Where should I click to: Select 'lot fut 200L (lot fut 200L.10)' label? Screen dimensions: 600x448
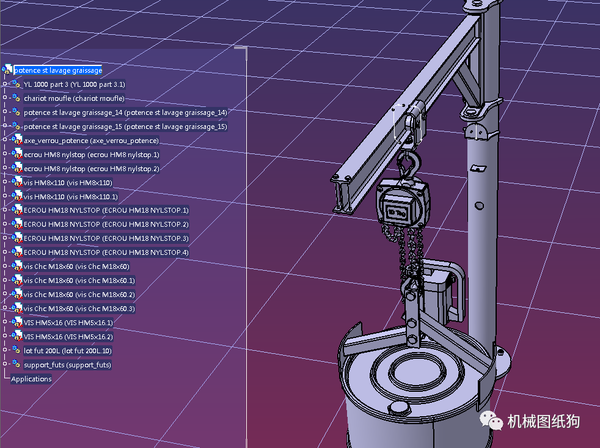point(68,351)
